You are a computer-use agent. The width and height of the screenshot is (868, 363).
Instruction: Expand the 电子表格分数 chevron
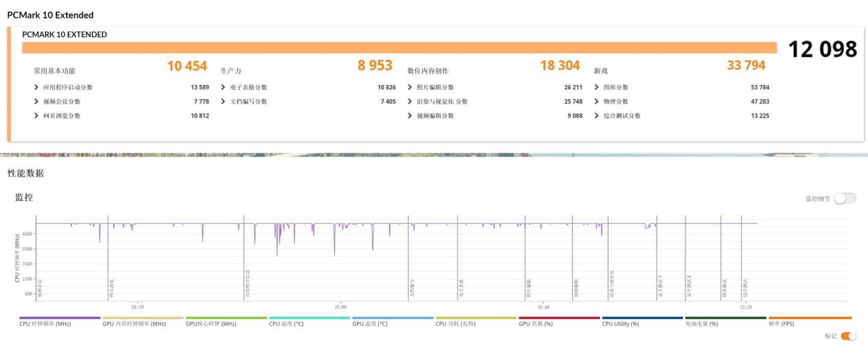click(224, 87)
